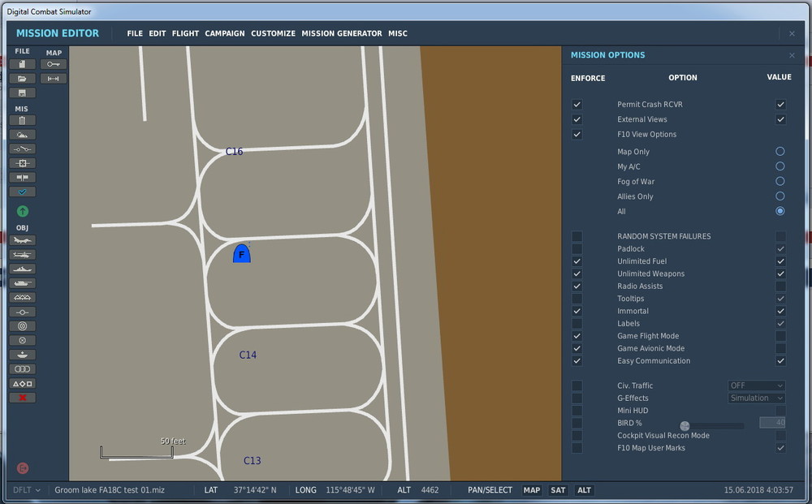This screenshot has width=812, height=504.
Task: Click the C13 parking label on map
Action: (x=253, y=460)
